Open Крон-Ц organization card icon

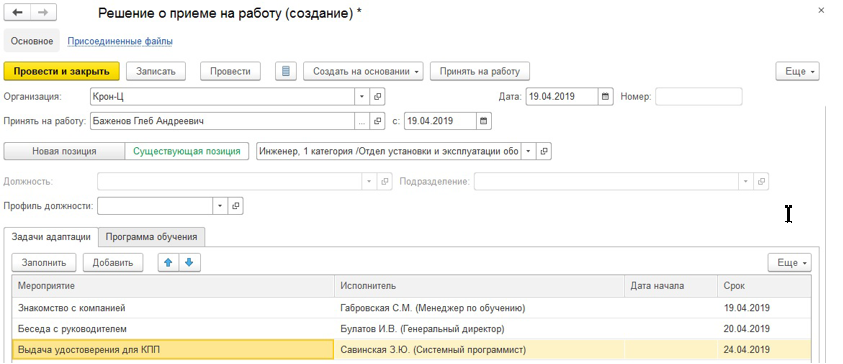pyautogui.click(x=377, y=97)
